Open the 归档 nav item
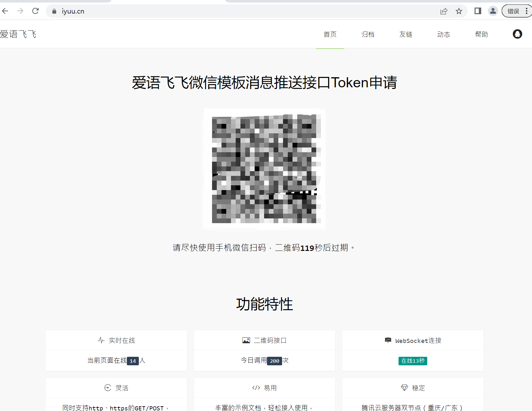The image size is (532, 411). 368,34
